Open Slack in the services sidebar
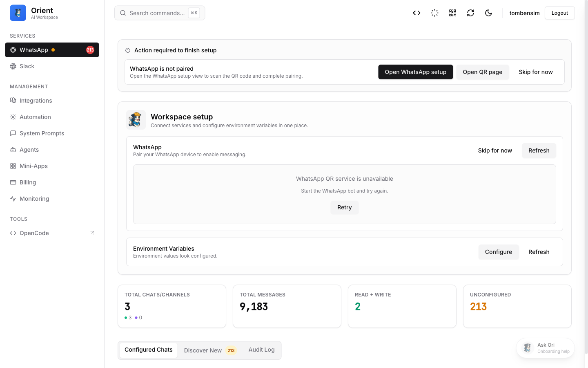 (x=27, y=66)
